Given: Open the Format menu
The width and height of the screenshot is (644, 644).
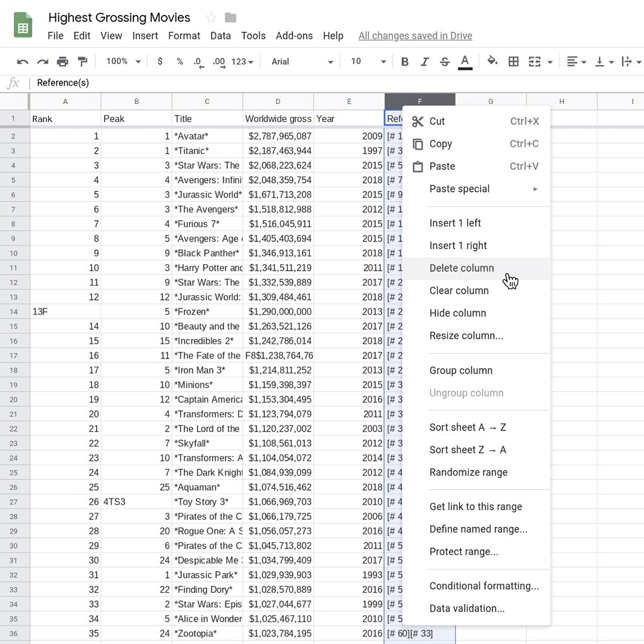Looking at the screenshot, I should 184,36.
